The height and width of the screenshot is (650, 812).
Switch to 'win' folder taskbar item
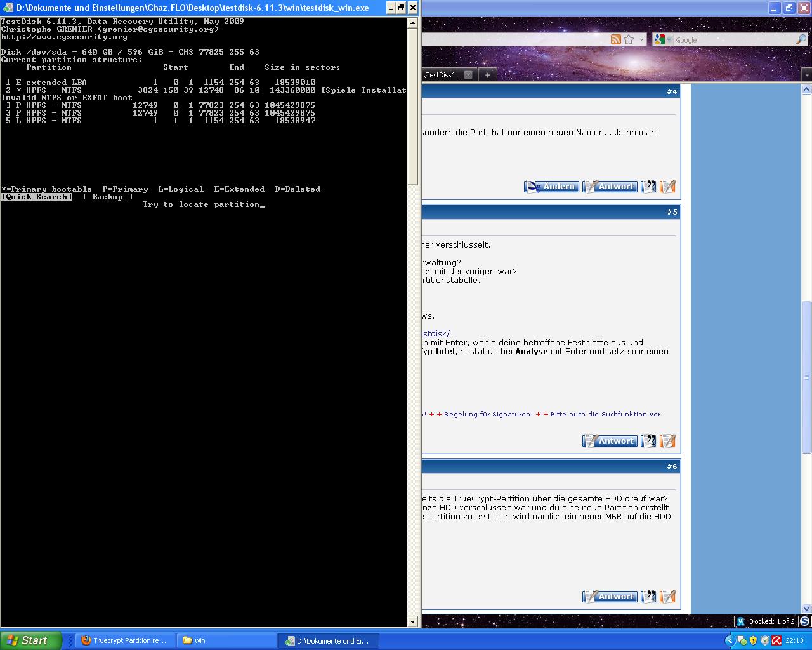pos(226,640)
